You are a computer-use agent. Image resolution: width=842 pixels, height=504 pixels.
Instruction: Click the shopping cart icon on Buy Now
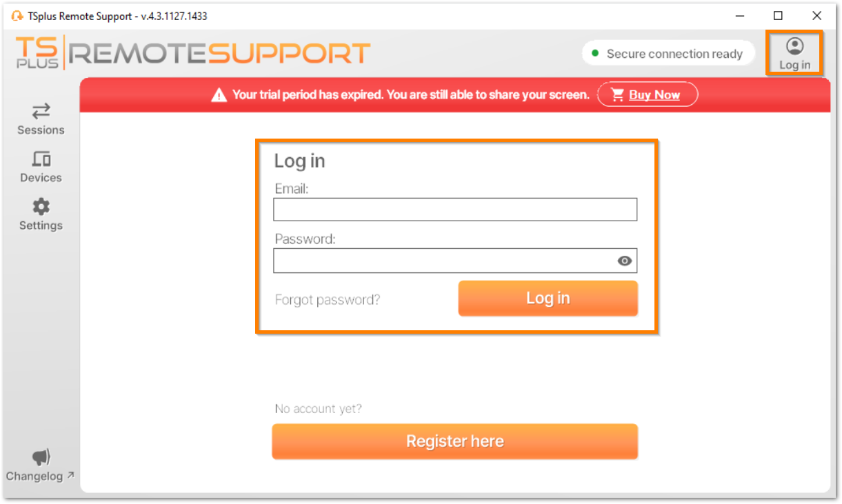tap(617, 94)
